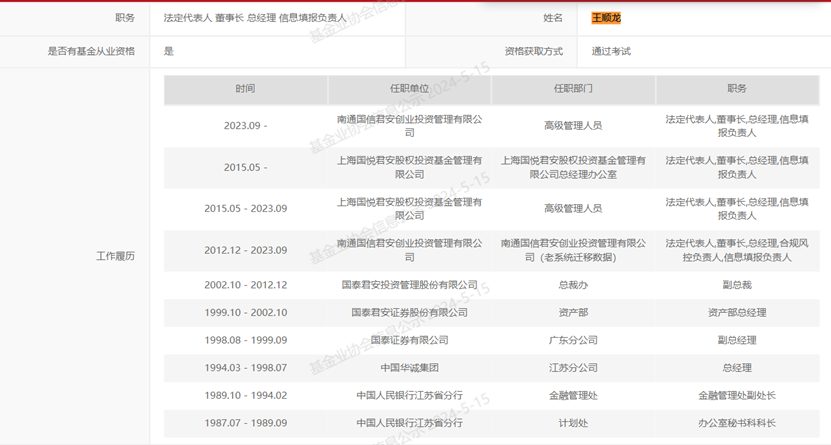Viewport: 831px width, 445px height.
Task: Click the 广东分公司 department cell
Action: 573,340
